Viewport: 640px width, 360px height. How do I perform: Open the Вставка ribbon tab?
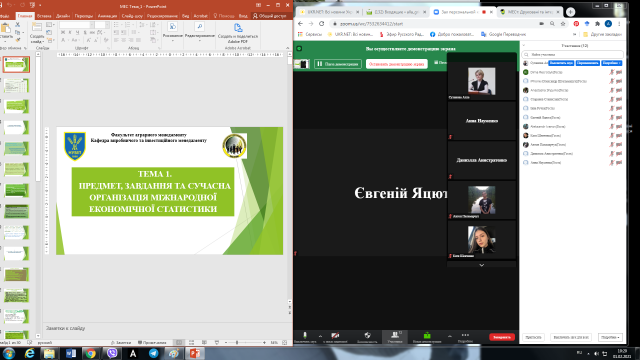point(44,16)
